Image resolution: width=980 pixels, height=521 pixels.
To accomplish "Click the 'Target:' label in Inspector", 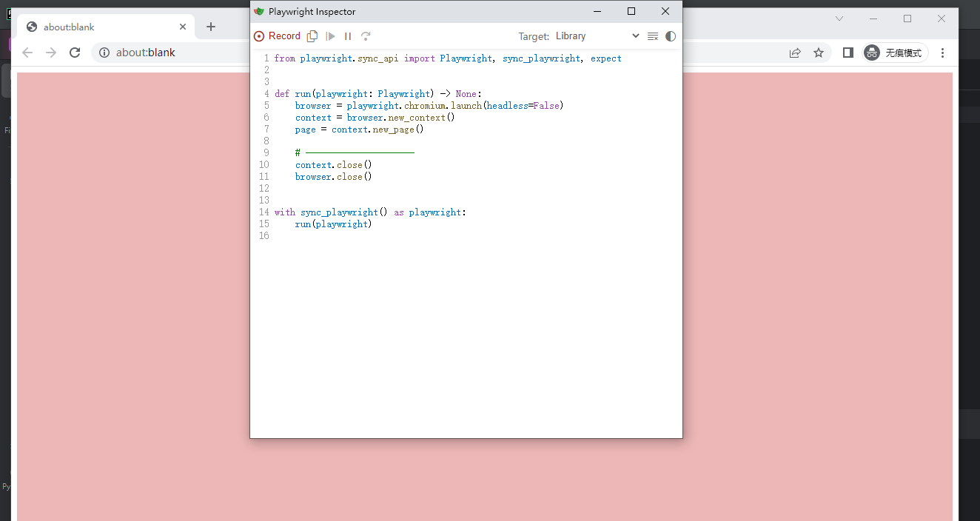I will click(534, 36).
